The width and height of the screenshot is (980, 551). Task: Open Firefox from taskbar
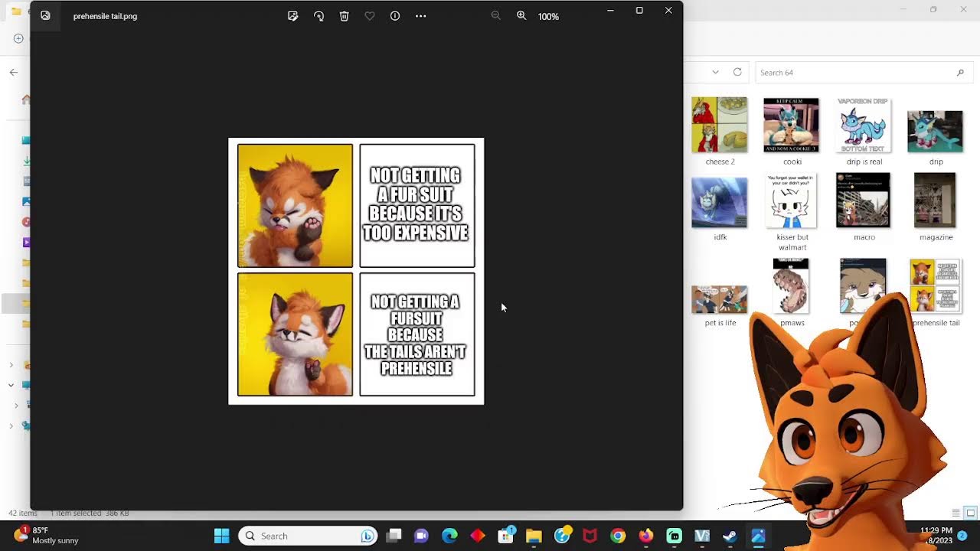click(x=646, y=536)
